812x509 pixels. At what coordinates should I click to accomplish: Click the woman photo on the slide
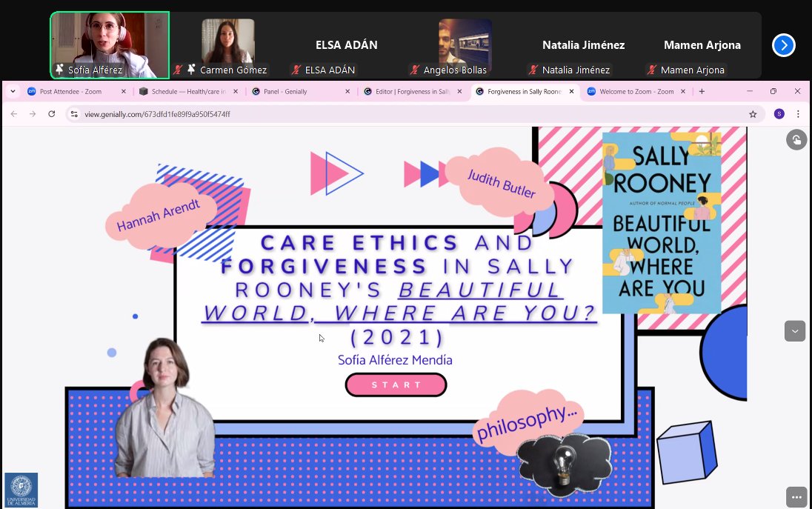(164, 407)
